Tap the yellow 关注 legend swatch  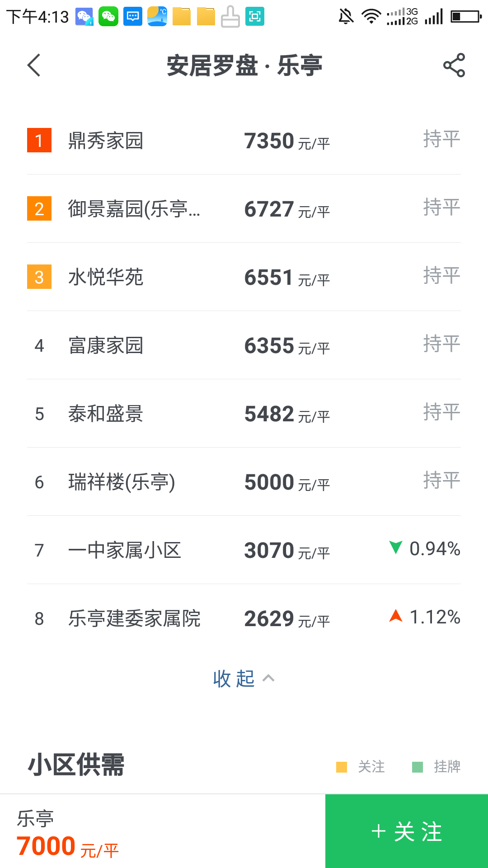[342, 767]
